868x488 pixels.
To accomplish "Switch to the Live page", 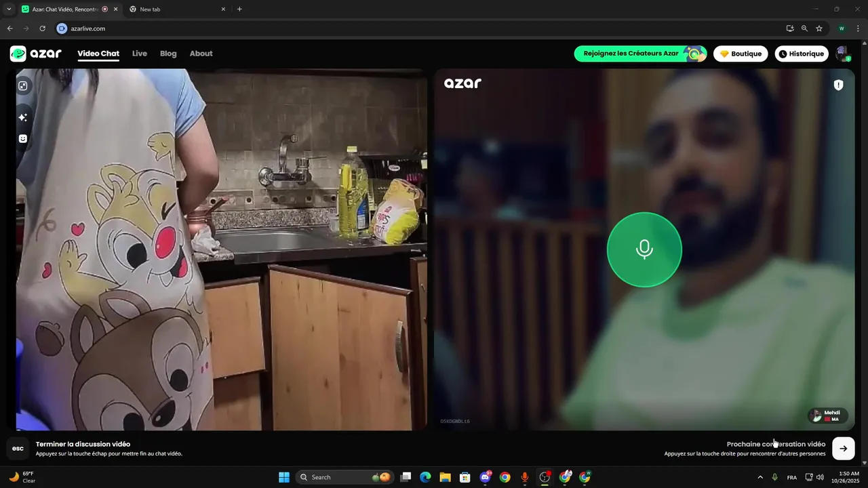I will click(140, 54).
